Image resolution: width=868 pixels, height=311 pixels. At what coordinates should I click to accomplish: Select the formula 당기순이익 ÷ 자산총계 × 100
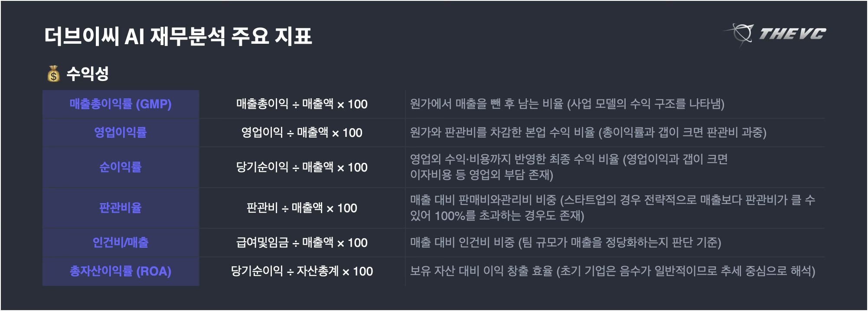[302, 271]
